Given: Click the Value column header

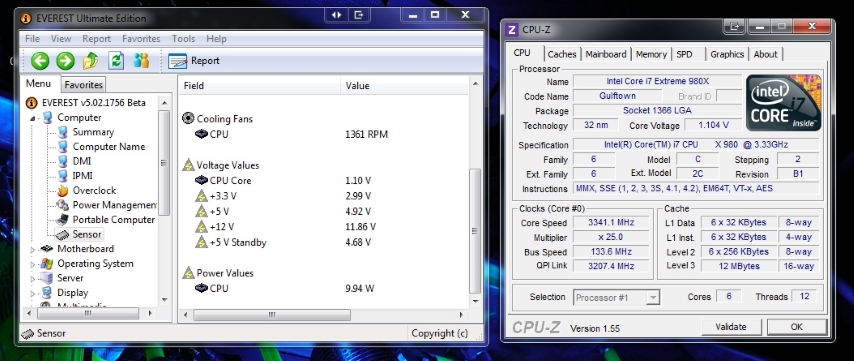Looking at the screenshot, I should (404, 85).
